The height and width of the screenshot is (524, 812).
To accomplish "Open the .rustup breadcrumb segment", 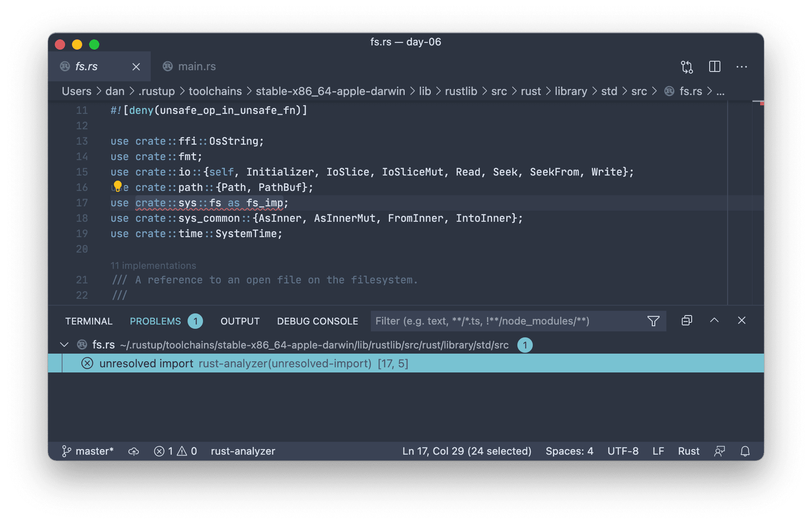I will point(156,91).
